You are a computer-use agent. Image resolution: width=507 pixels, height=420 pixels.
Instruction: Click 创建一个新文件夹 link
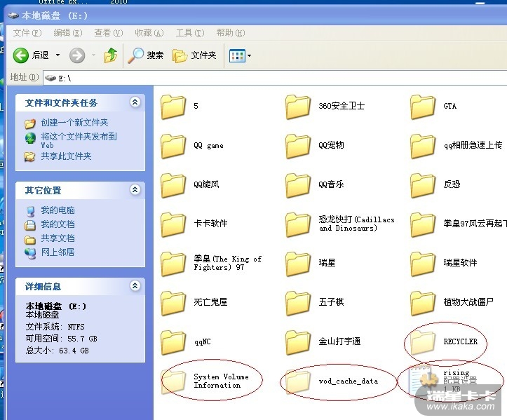[74, 123]
